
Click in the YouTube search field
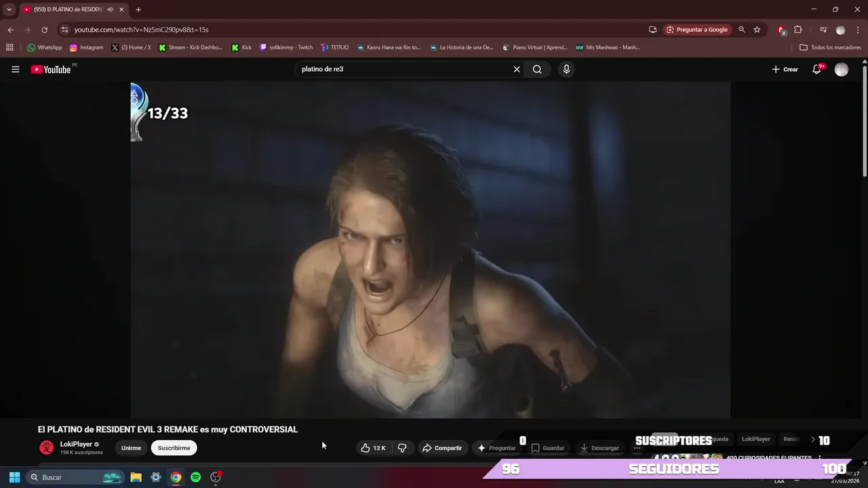point(403,69)
